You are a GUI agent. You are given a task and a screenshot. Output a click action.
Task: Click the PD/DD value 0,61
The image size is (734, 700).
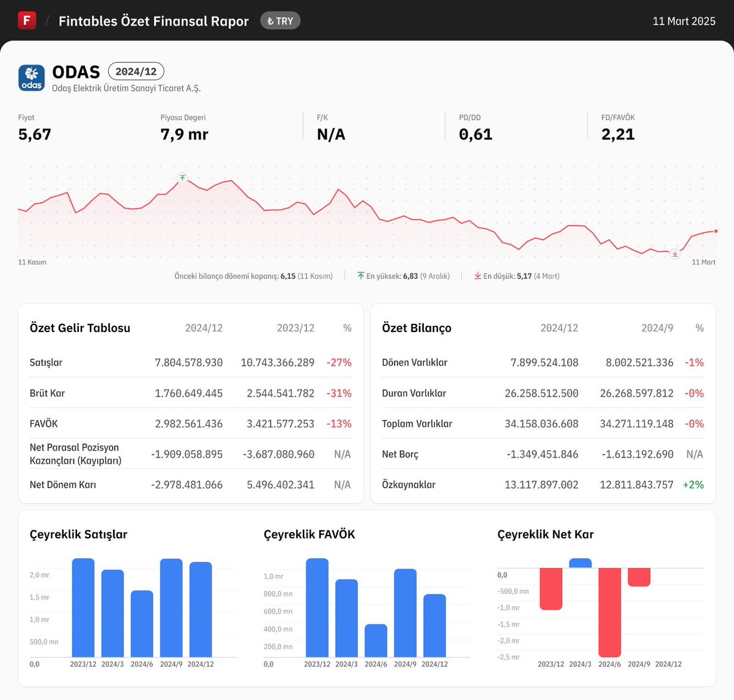coord(476,134)
